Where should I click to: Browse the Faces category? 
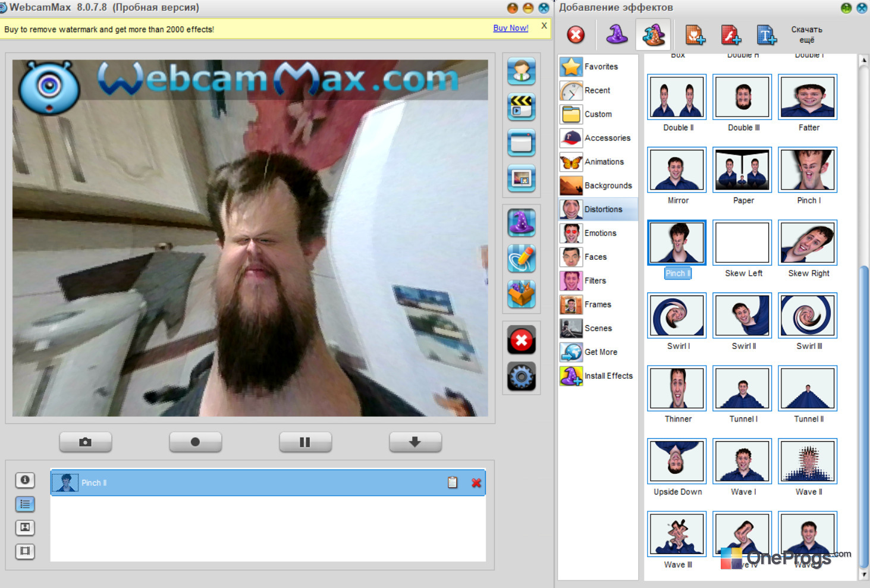(x=598, y=257)
